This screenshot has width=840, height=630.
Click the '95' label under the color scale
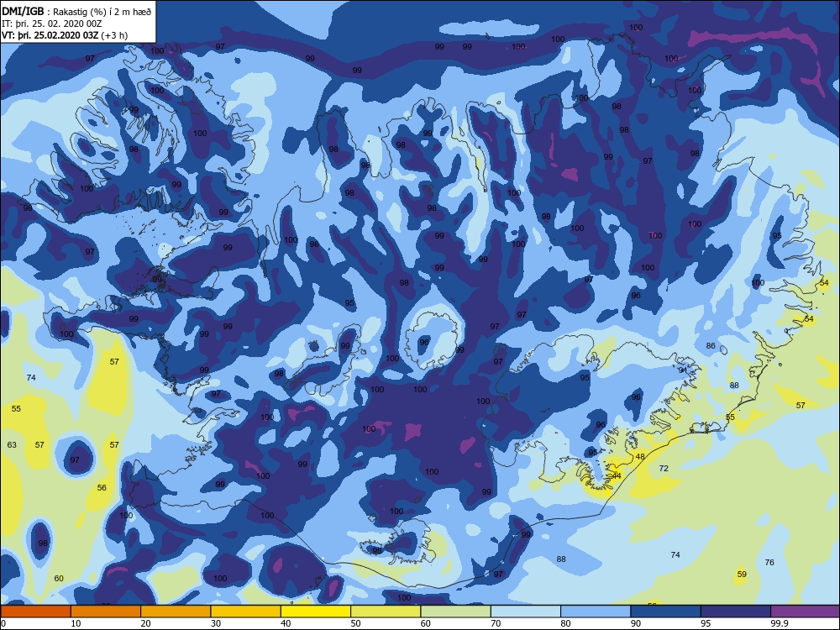pos(706,623)
